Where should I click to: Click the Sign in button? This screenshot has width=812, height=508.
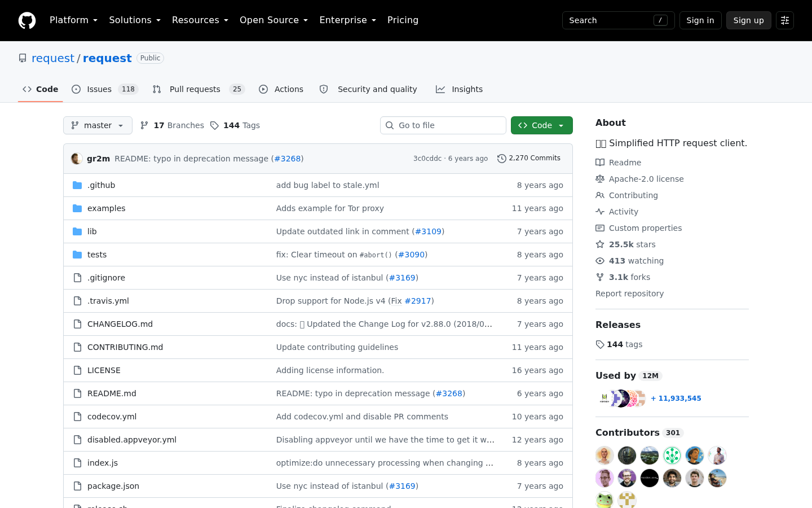pyautogui.click(x=700, y=20)
